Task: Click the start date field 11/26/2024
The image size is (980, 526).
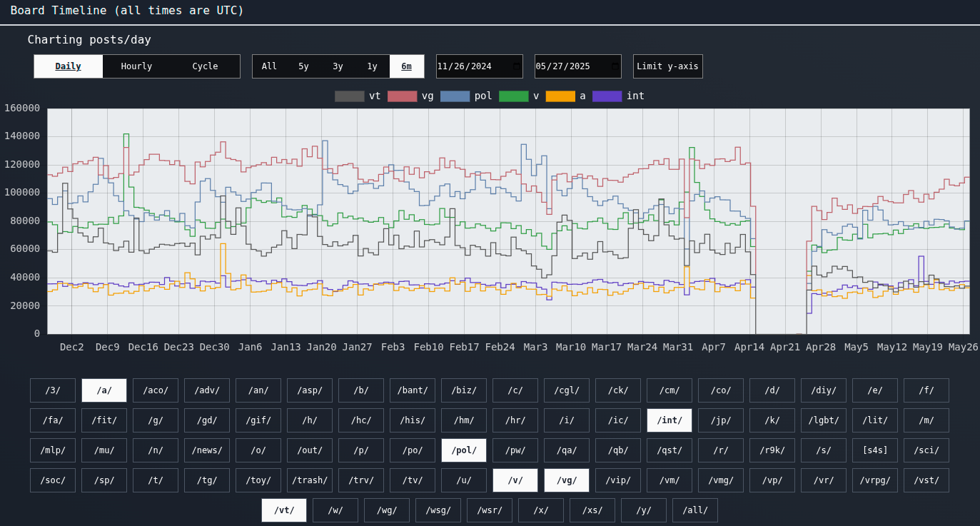Action: [471, 66]
